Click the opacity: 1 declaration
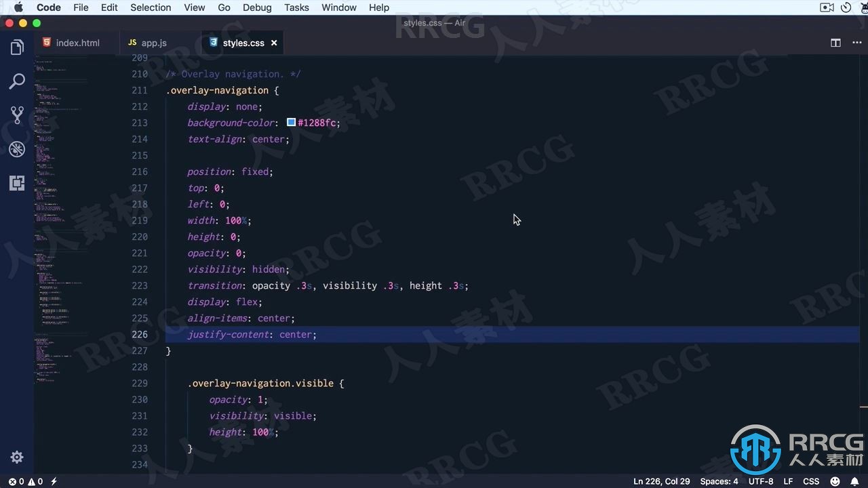Screen dimensions: 868x488 click(238, 399)
